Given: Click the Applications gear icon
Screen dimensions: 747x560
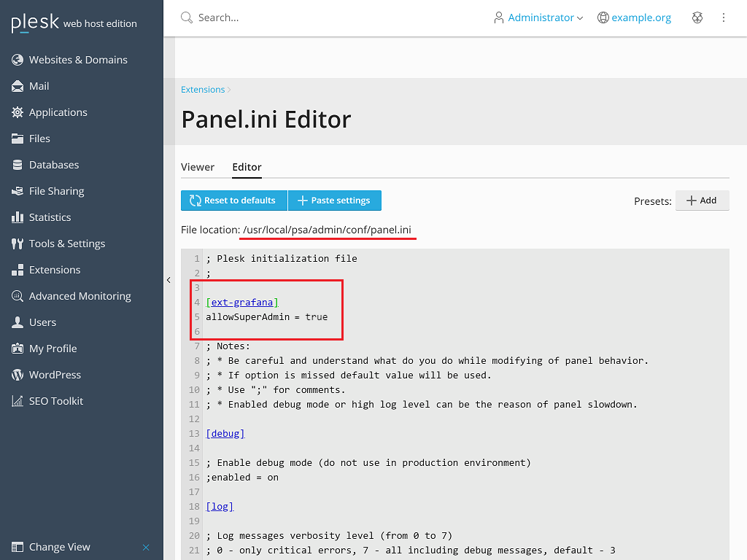Looking at the screenshot, I should 18,112.
